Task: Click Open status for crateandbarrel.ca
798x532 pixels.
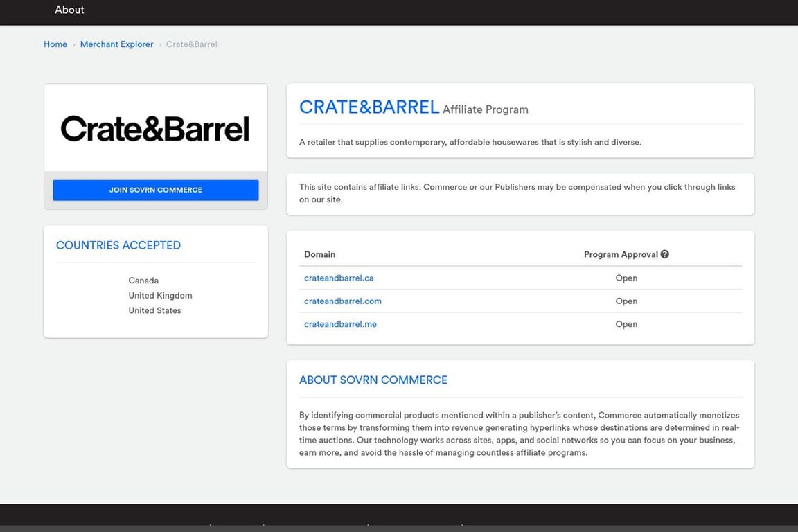Action: (626, 278)
